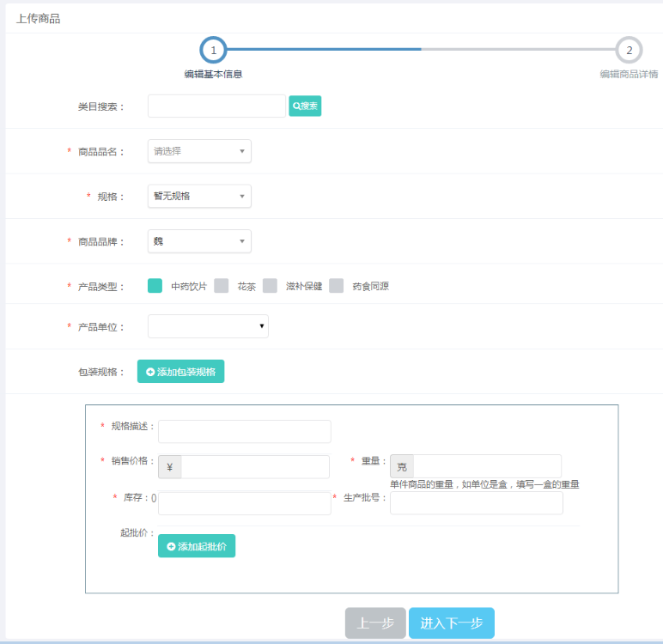Click the magnifier search button beside category search

(305, 106)
